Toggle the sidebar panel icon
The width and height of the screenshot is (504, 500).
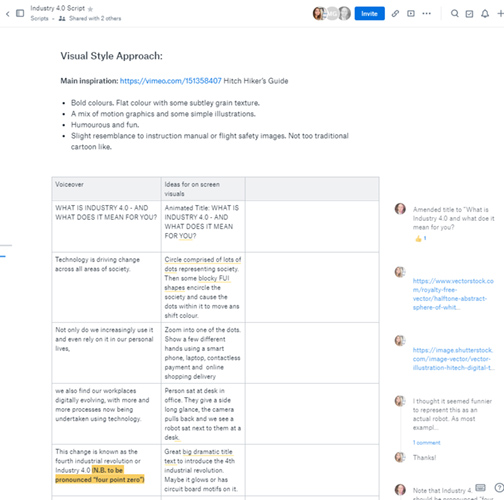pos(20,13)
